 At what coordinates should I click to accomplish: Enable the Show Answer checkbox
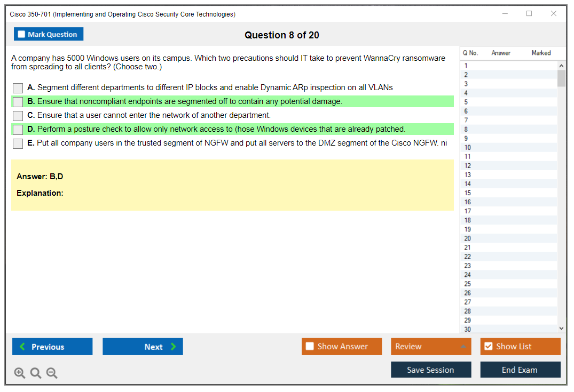click(x=309, y=346)
